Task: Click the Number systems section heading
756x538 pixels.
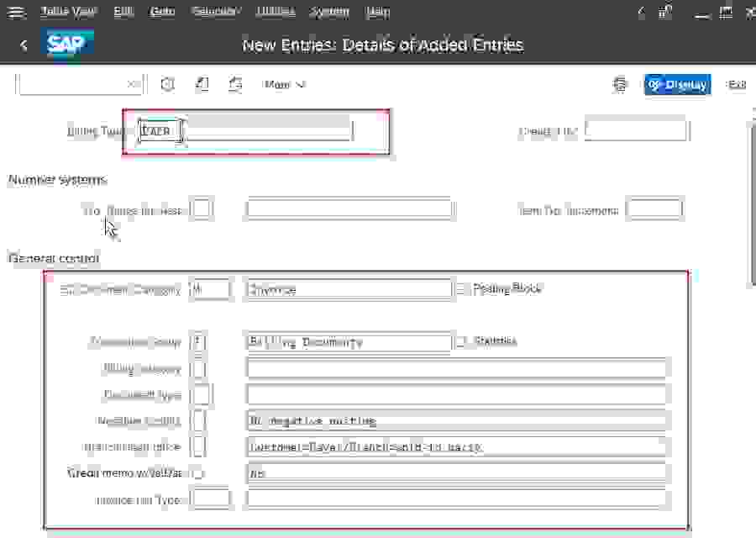Action: click(x=57, y=180)
